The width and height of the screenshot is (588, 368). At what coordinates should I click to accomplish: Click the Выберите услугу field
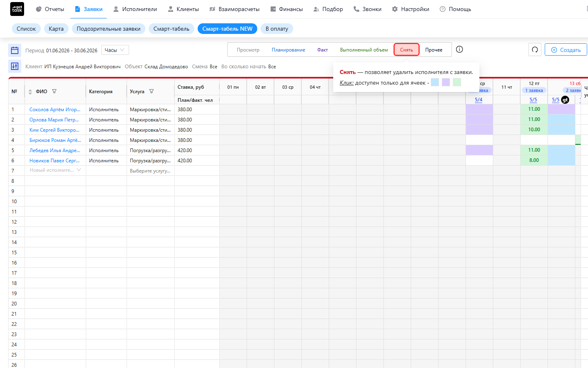pyautogui.click(x=150, y=171)
